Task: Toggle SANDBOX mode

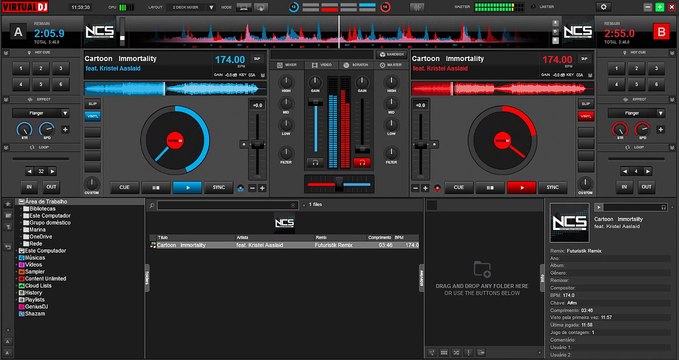Action: point(391,55)
